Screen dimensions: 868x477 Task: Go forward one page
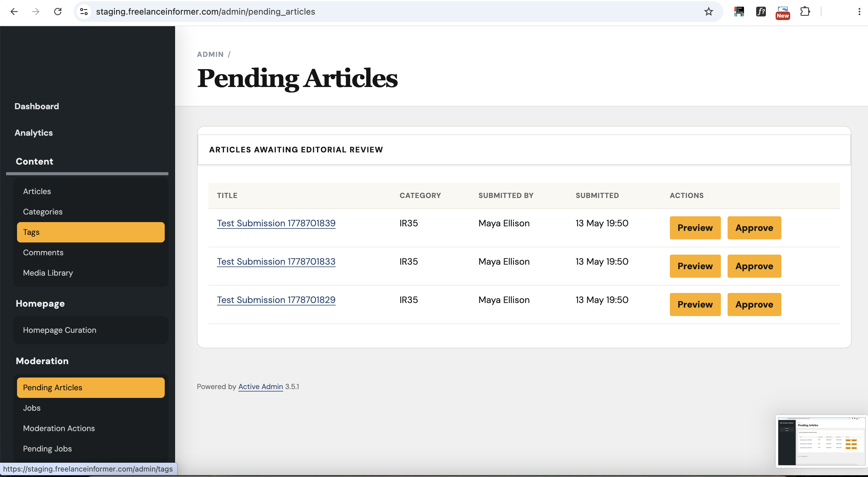point(35,12)
